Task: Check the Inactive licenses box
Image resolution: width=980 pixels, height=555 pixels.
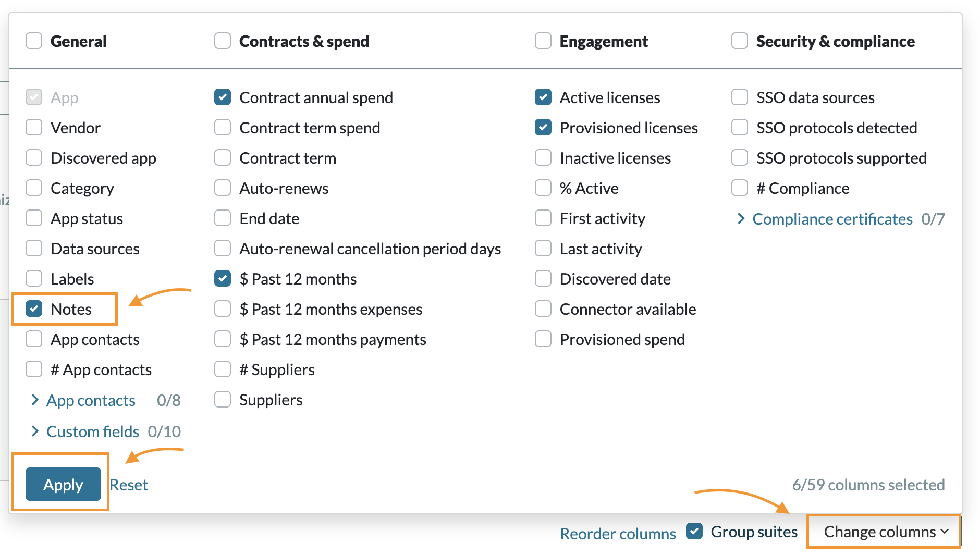Action: coord(543,157)
